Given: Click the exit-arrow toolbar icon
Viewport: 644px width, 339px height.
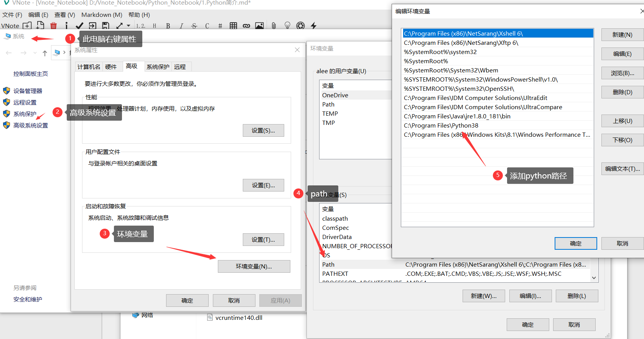Looking at the screenshot, I should (92, 26).
